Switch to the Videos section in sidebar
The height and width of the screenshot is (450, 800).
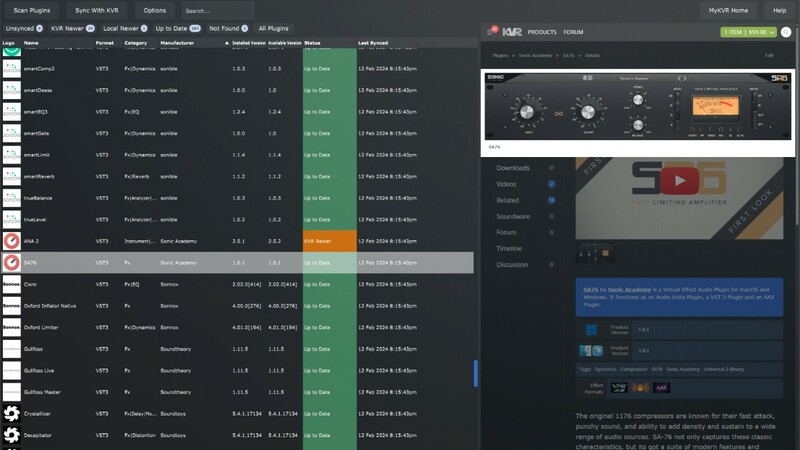click(x=507, y=184)
